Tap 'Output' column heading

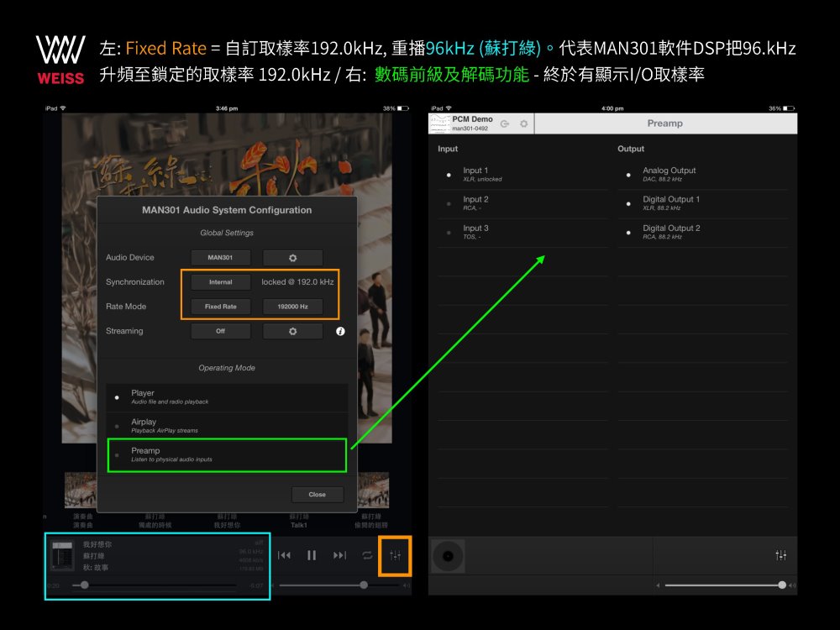(631, 149)
